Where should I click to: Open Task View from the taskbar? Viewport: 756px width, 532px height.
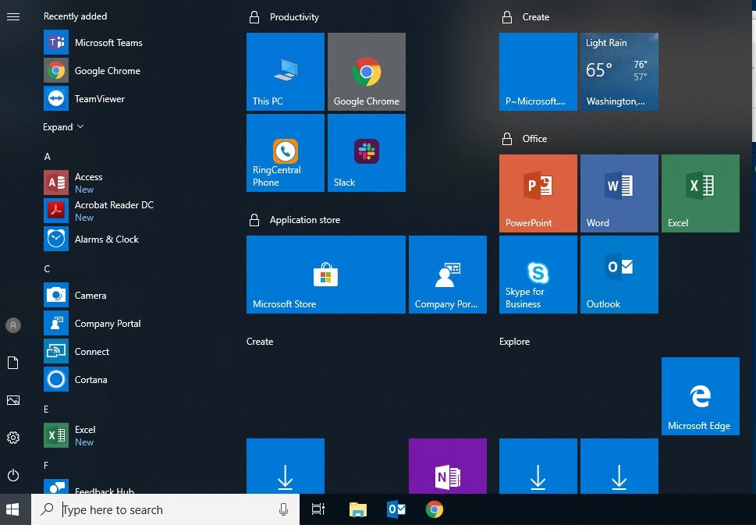(x=318, y=509)
